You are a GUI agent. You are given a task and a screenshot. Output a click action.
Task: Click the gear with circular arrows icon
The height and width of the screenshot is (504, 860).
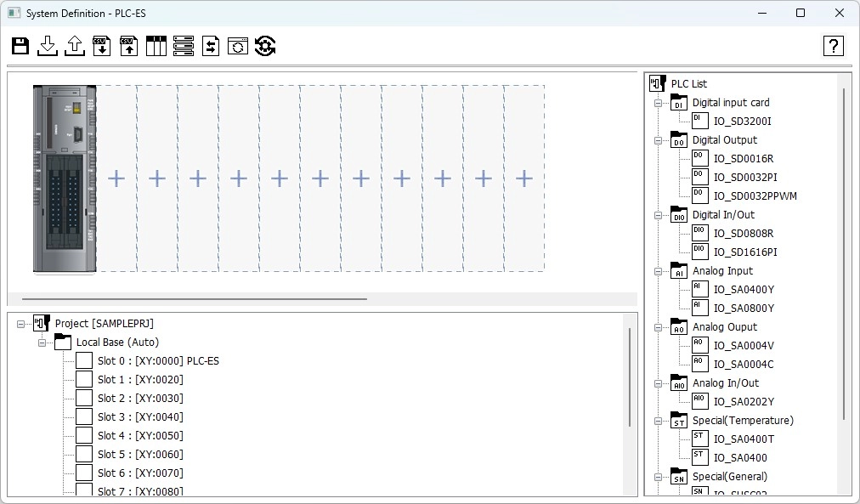pos(265,46)
